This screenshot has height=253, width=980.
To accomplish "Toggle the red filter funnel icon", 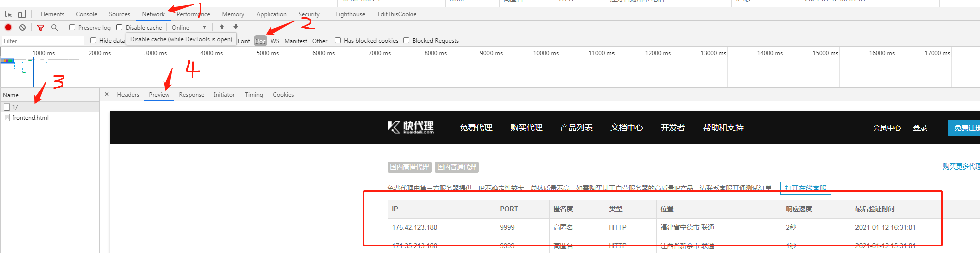I will tap(41, 27).
